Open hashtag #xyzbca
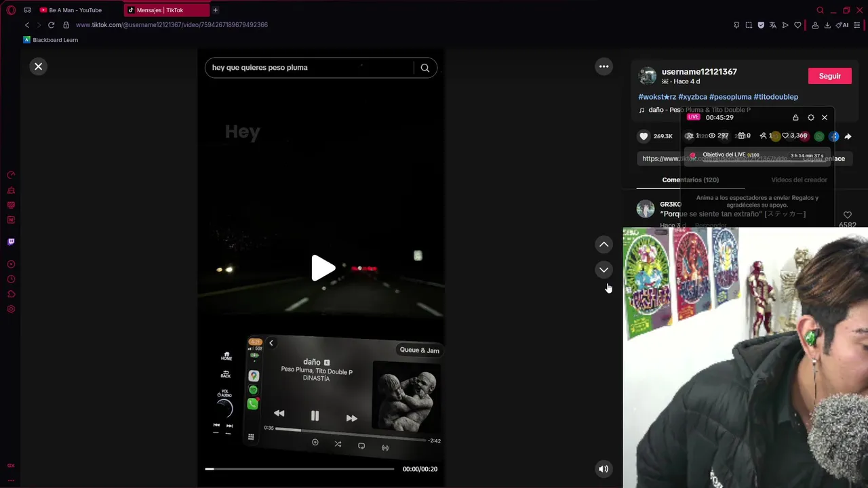 click(692, 97)
